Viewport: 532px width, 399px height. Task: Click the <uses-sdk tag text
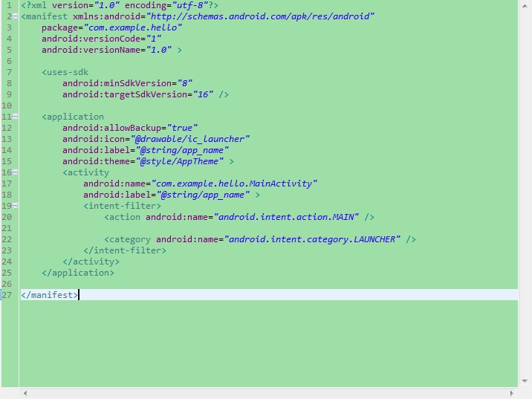point(65,72)
